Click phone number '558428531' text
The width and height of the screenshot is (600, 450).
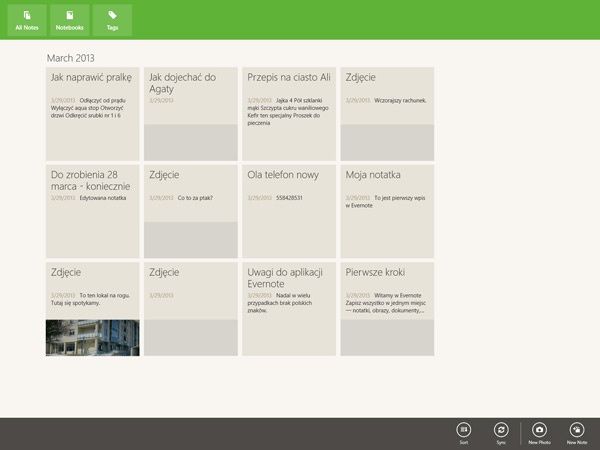[289, 198]
